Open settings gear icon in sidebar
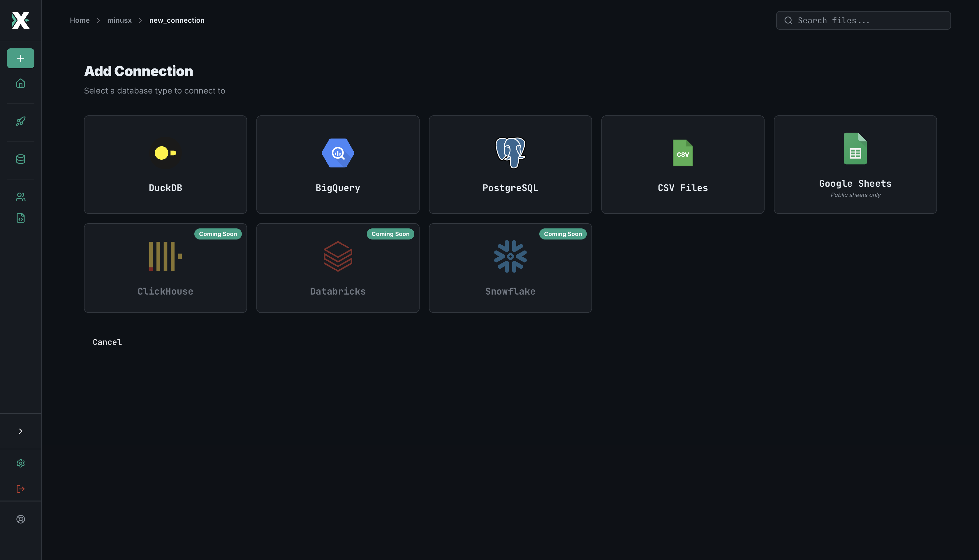Screen dimensions: 979x560 pyautogui.click(x=20, y=463)
